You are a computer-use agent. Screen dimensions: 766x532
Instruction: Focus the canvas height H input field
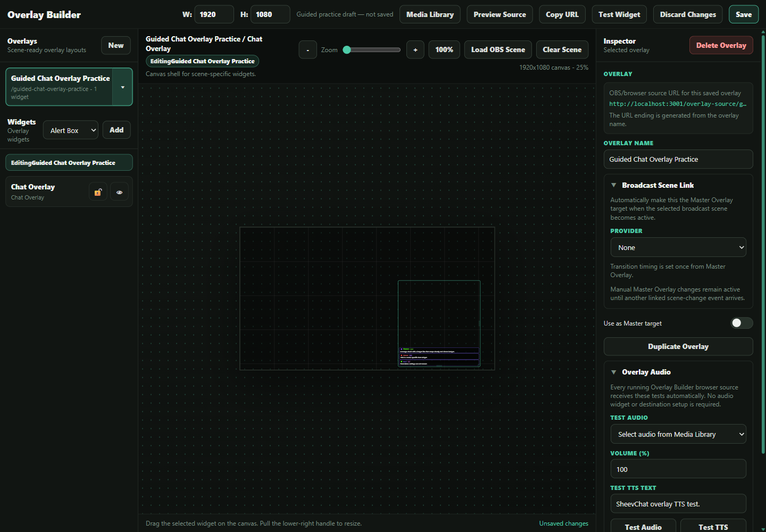click(270, 14)
